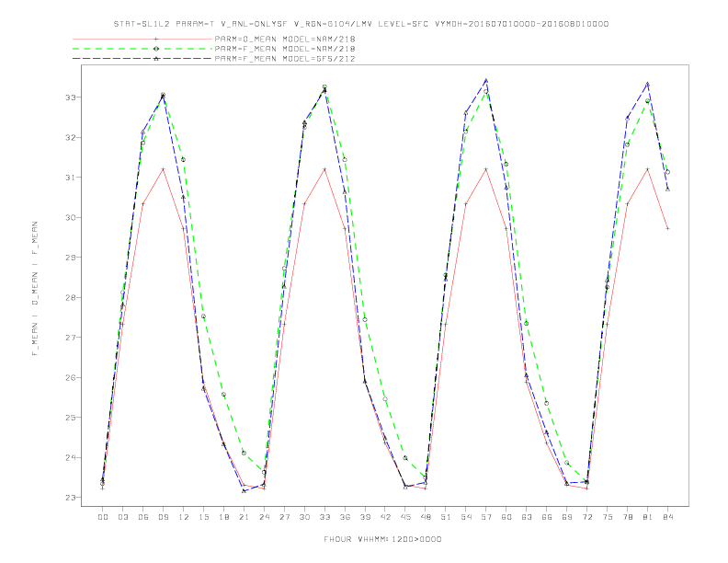Select legend entry PARM=O_MEAN MODEL=NAM/218
The width and height of the screenshot is (728, 563).
285,39
